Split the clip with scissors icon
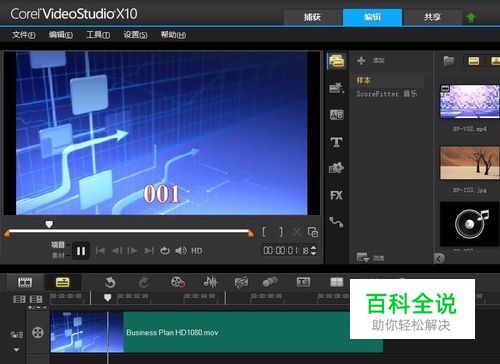 [x=297, y=232]
